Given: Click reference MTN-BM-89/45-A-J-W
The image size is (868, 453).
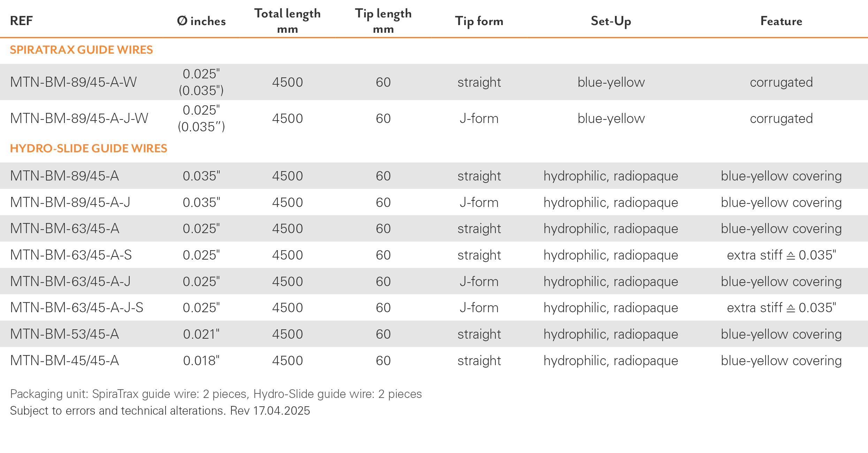Looking at the screenshot, I should (x=79, y=118).
